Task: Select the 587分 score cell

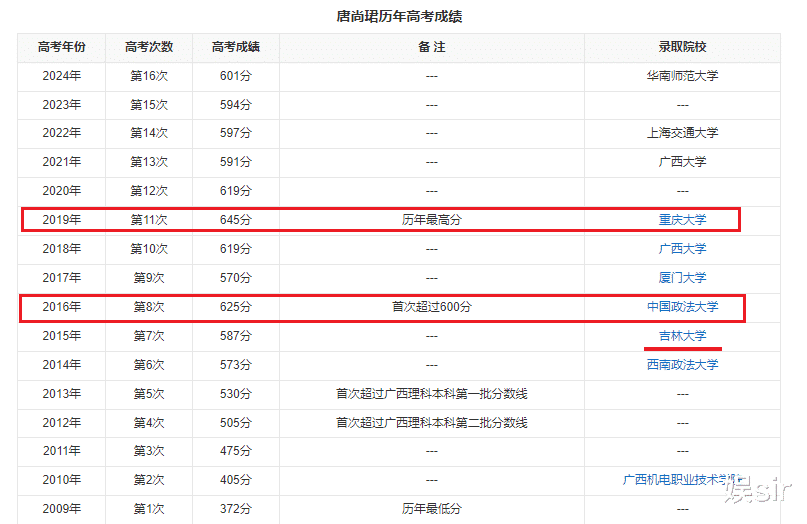Action: (236, 336)
